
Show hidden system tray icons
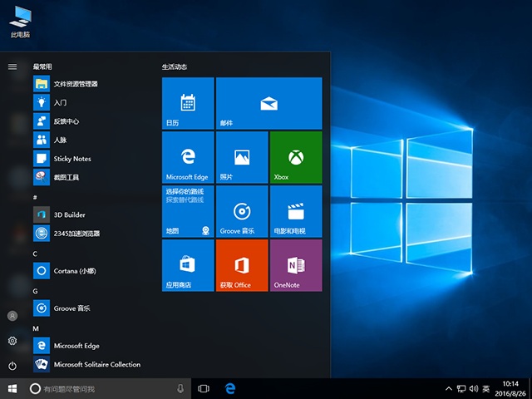point(449,388)
